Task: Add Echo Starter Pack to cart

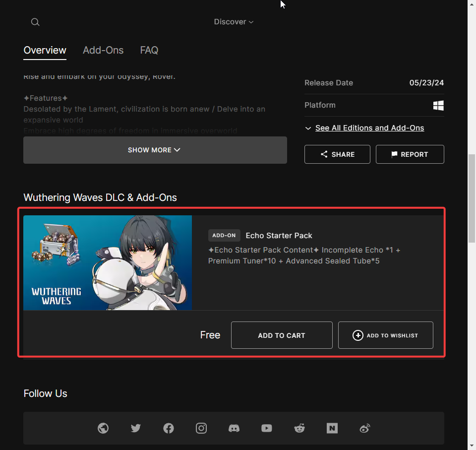Action: click(282, 335)
